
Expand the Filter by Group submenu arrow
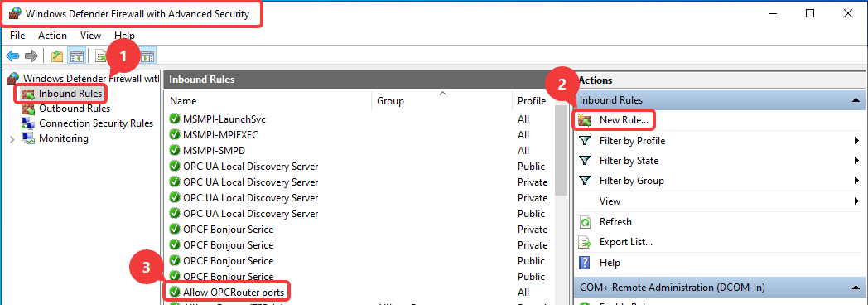pos(856,181)
